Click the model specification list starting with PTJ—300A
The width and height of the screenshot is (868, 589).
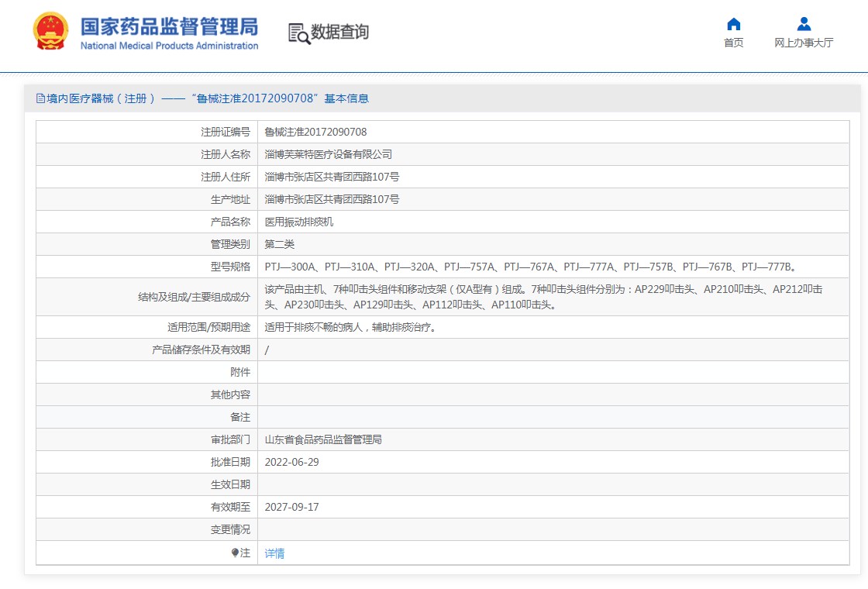point(531,267)
